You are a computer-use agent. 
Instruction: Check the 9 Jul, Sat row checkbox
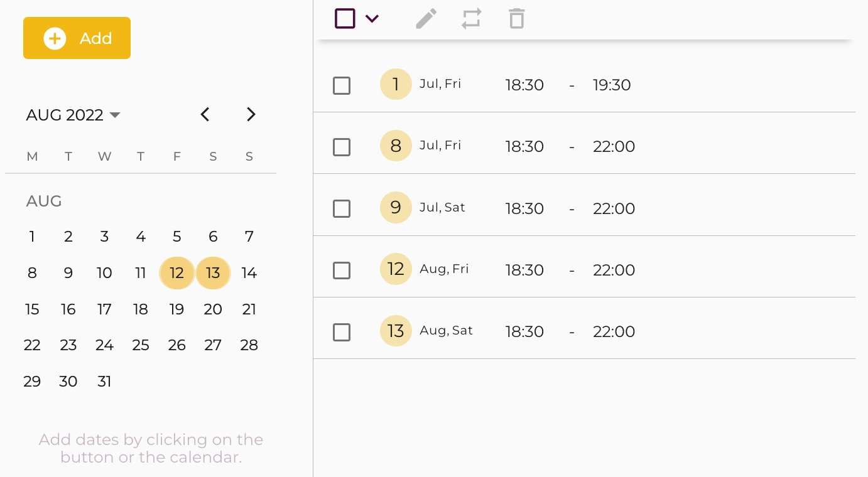tap(342, 208)
